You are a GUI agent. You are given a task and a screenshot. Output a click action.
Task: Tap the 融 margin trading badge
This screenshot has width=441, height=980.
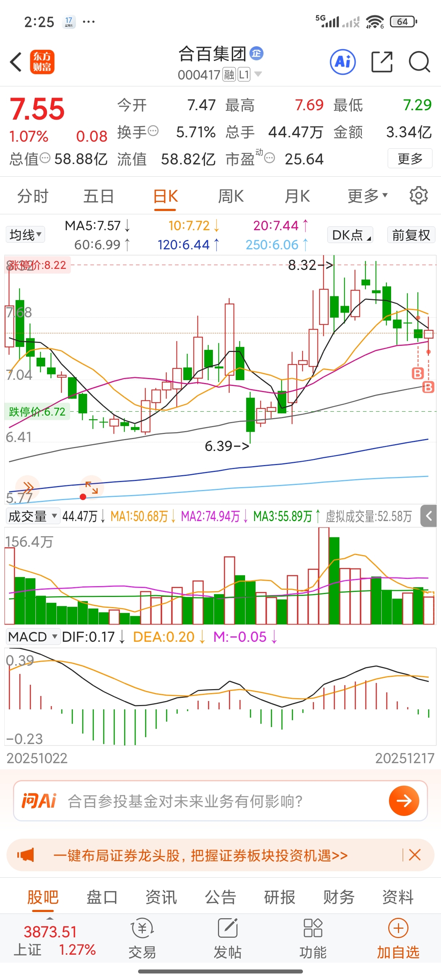[x=229, y=74]
